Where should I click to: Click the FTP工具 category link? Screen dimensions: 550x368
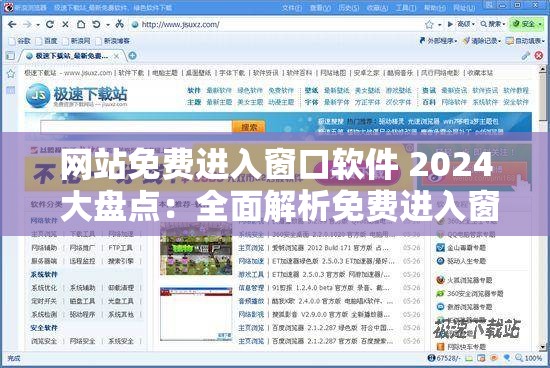(x=121, y=248)
